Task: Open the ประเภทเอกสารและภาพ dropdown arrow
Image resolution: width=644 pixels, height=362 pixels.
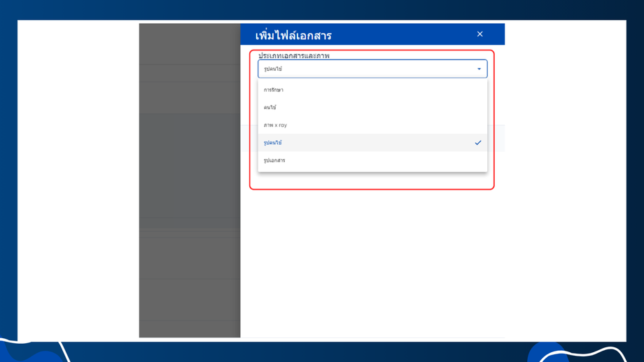Action: pyautogui.click(x=479, y=69)
